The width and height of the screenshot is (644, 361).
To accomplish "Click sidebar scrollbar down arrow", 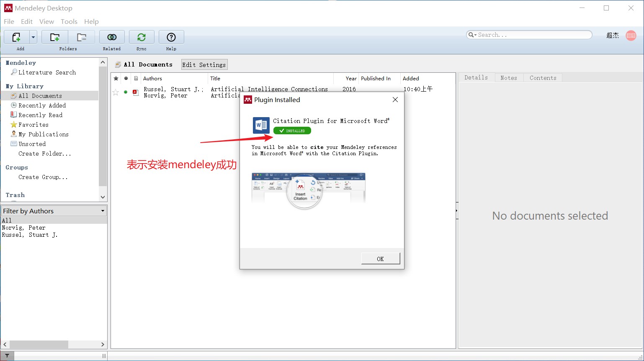I will (103, 197).
